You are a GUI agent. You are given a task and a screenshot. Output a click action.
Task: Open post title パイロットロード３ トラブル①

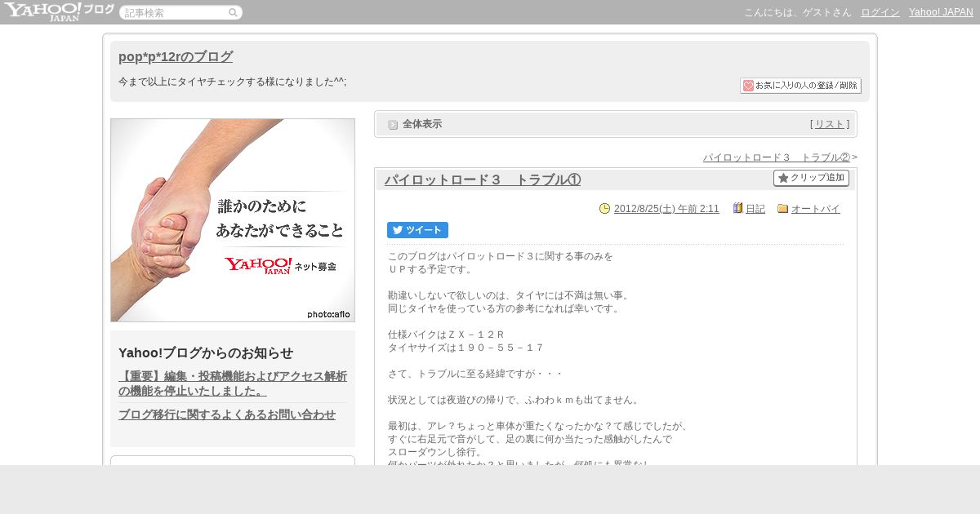tap(483, 179)
